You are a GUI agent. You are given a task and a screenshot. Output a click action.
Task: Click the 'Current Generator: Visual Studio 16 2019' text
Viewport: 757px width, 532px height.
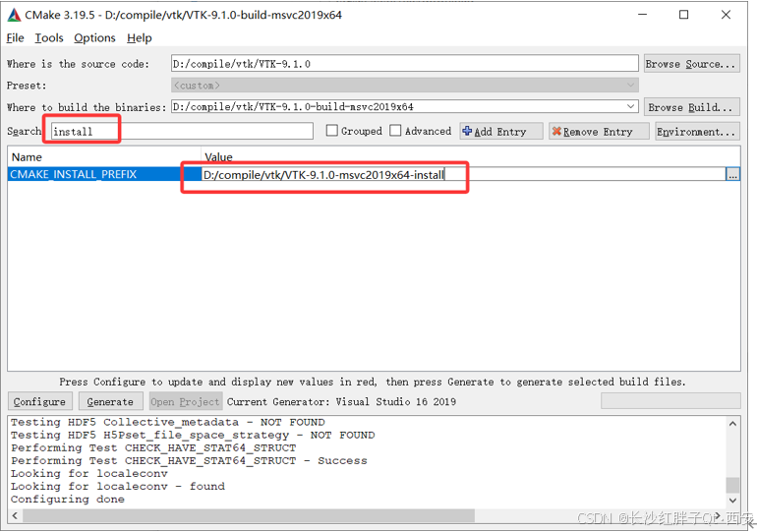tap(341, 401)
